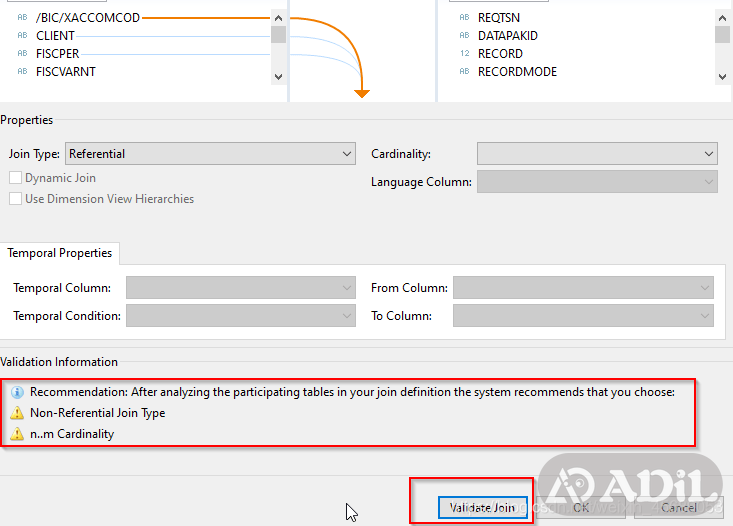733x526 pixels.
Task: Expand the Cardinality dropdown
Action: click(x=597, y=154)
